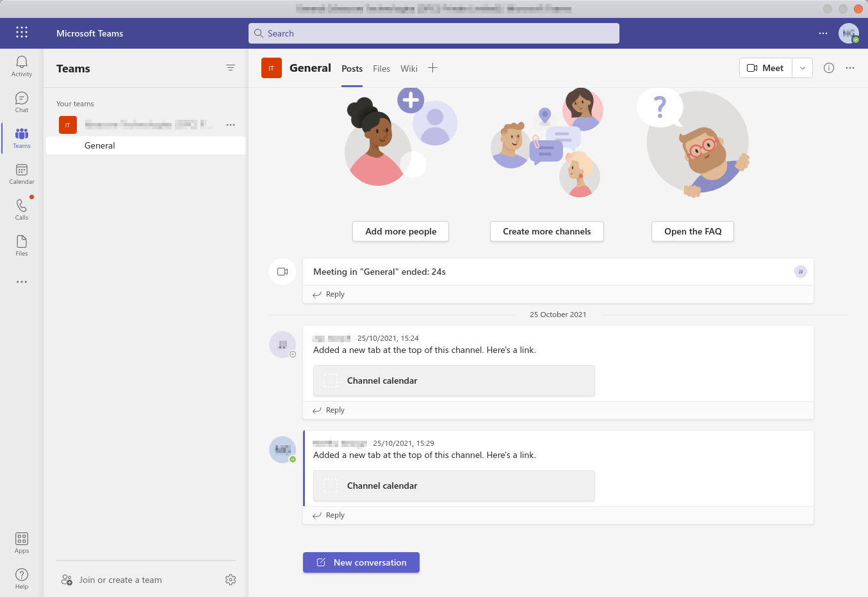Open the Files section

click(22, 245)
